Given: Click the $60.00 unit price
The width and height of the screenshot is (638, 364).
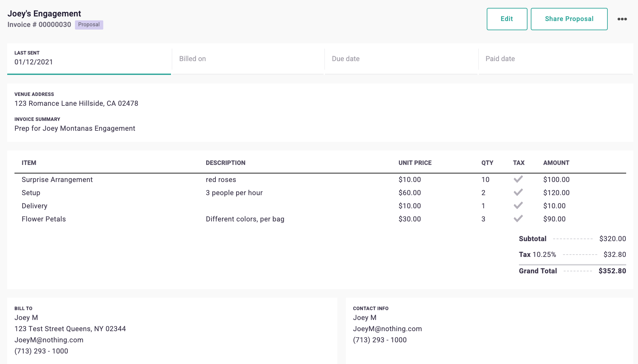Looking at the screenshot, I should [410, 193].
